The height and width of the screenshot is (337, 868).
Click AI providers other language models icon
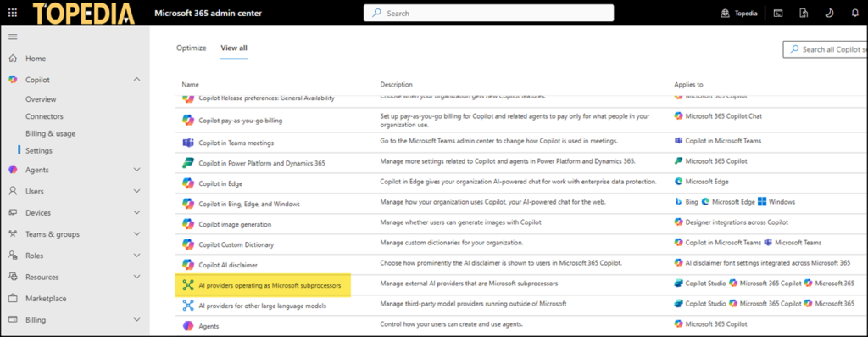pyautogui.click(x=188, y=306)
